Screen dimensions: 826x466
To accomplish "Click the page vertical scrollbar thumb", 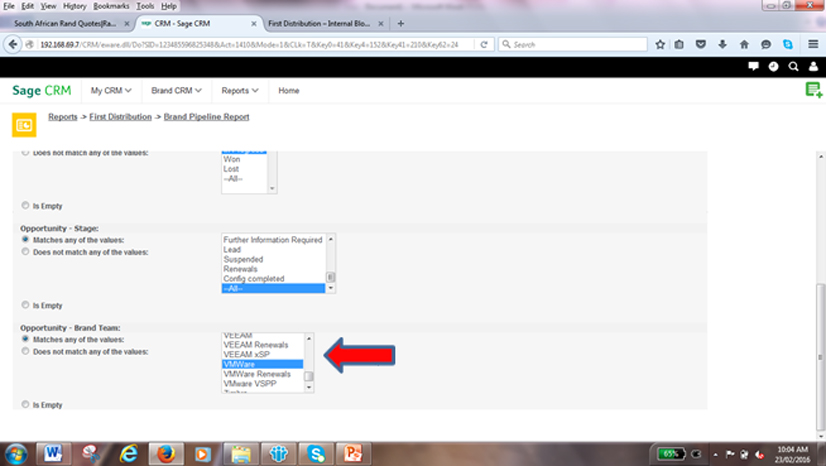I will click(821, 357).
